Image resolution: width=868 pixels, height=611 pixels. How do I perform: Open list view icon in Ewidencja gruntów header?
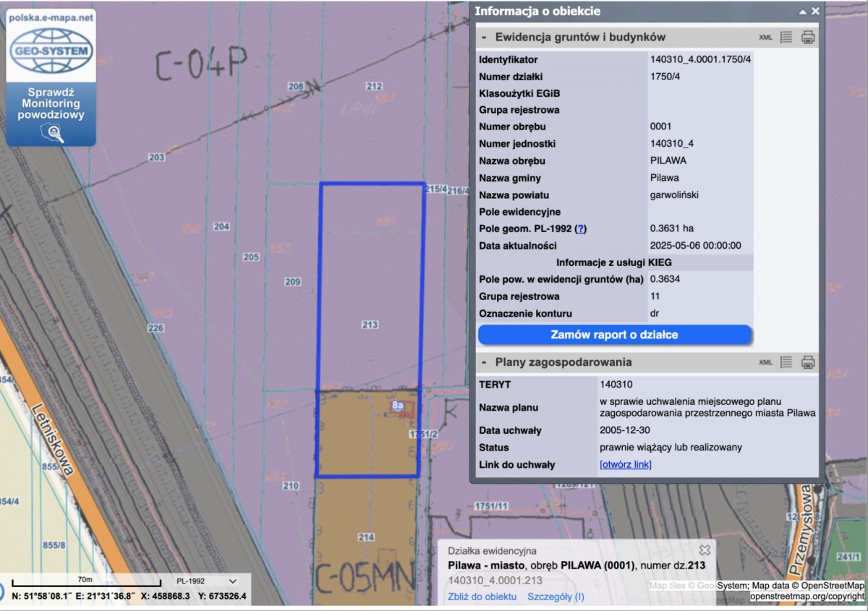(786, 37)
